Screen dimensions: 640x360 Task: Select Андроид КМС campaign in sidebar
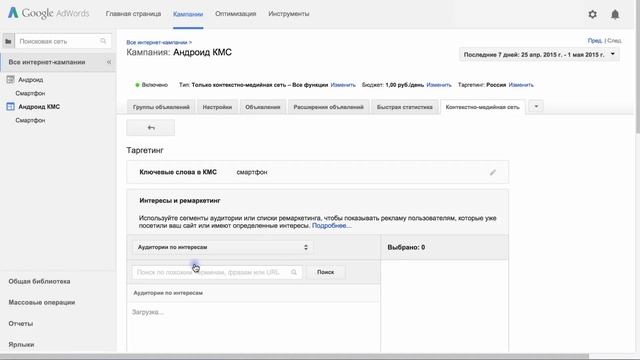click(39, 107)
